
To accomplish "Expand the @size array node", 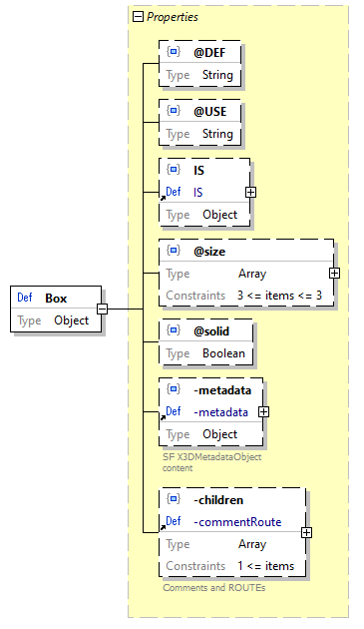I will coord(334,274).
